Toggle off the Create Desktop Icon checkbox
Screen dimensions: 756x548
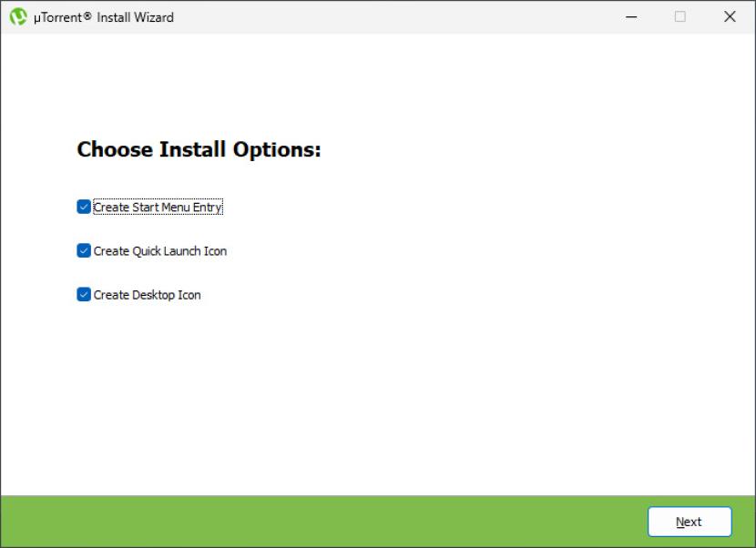coord(84,294)
